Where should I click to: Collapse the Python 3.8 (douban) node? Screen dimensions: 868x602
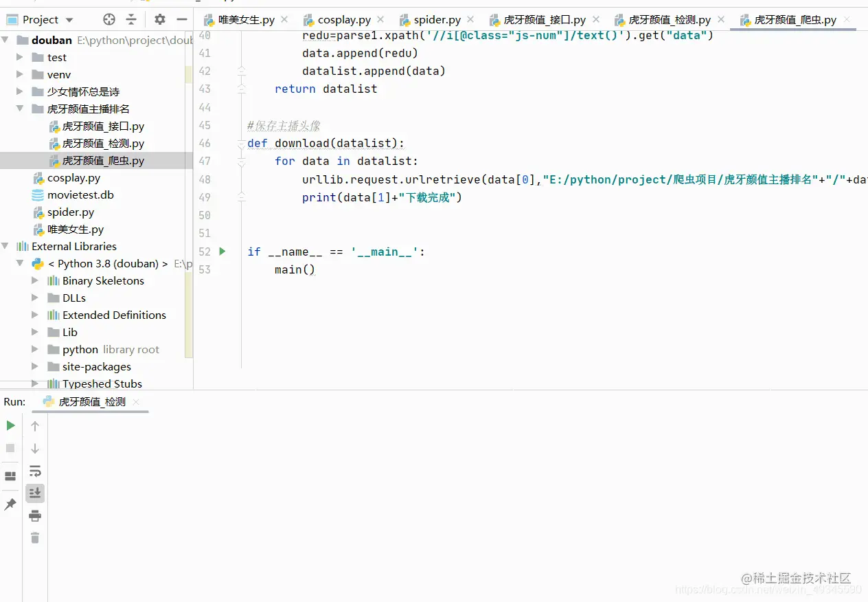[20, 263]
